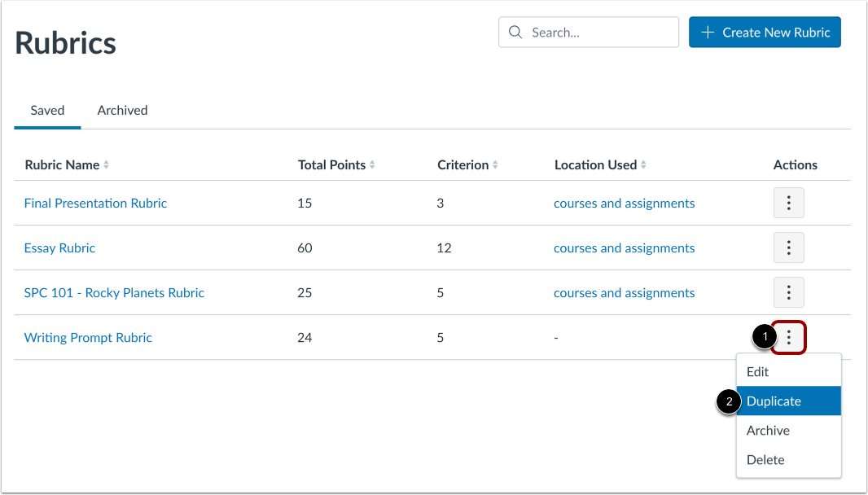This screenshot has width=868, height=495.
Task: Open actions menu for Final Presentation Rubric
Action: click(x=788, y=204)
